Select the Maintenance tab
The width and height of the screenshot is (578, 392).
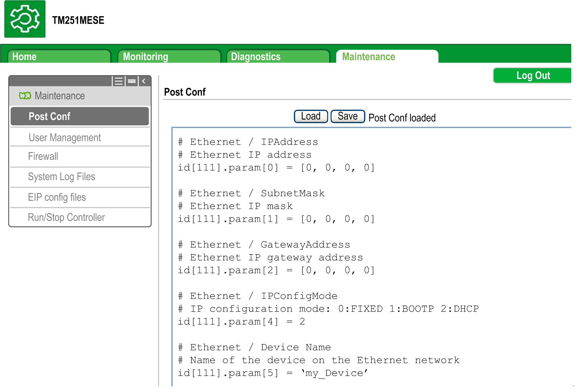387,57
